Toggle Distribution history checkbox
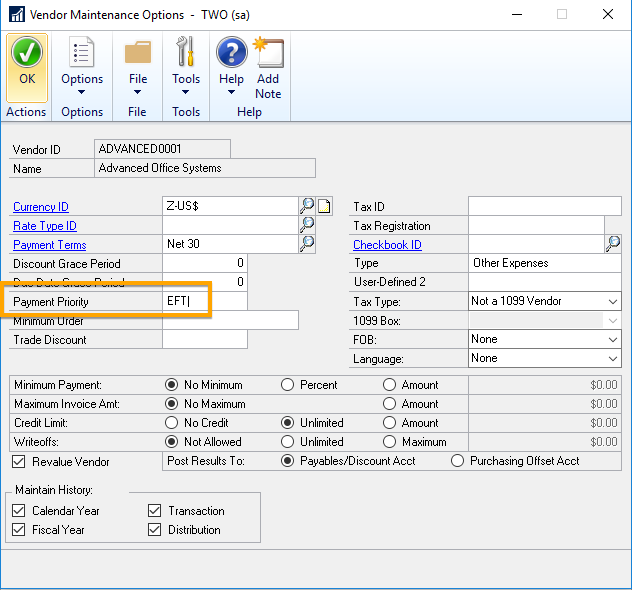The height and width of the screenshot is (590, 632). [x=154, y=530]
